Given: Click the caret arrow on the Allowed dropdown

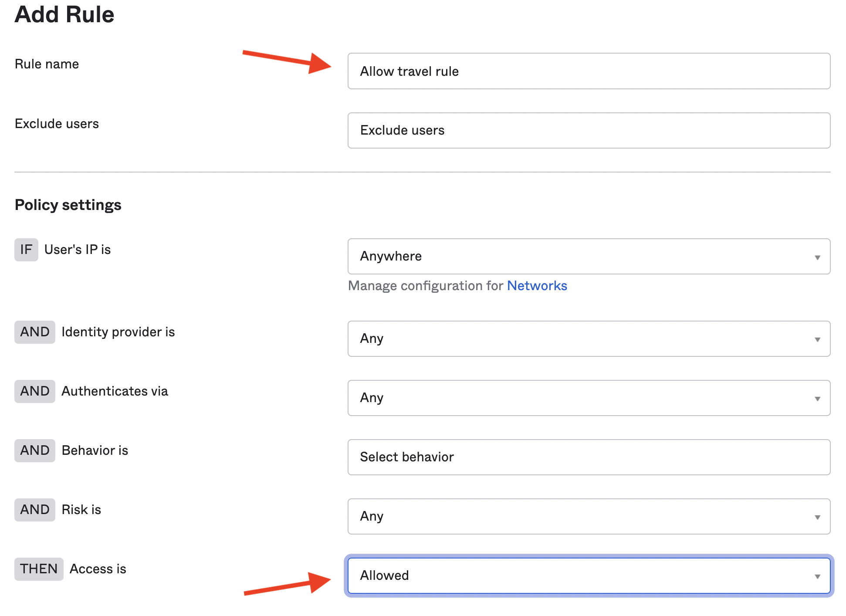Looking at the screenshot, I should (x=817, y=576).
